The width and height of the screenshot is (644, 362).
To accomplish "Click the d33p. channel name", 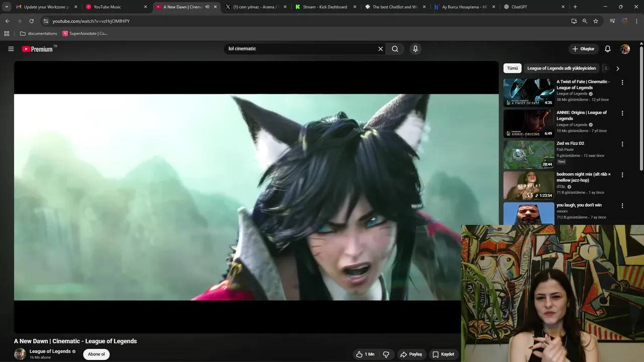I will click(561, 187).
